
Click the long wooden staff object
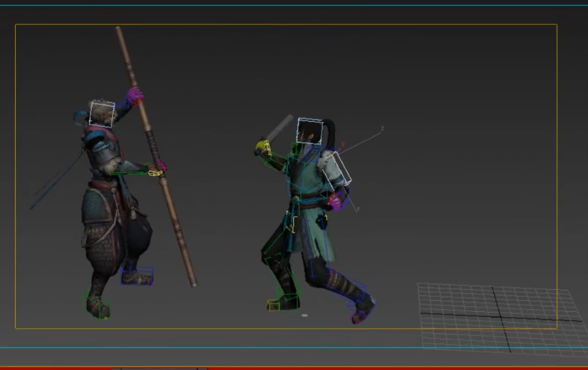[x=156, y=156]
